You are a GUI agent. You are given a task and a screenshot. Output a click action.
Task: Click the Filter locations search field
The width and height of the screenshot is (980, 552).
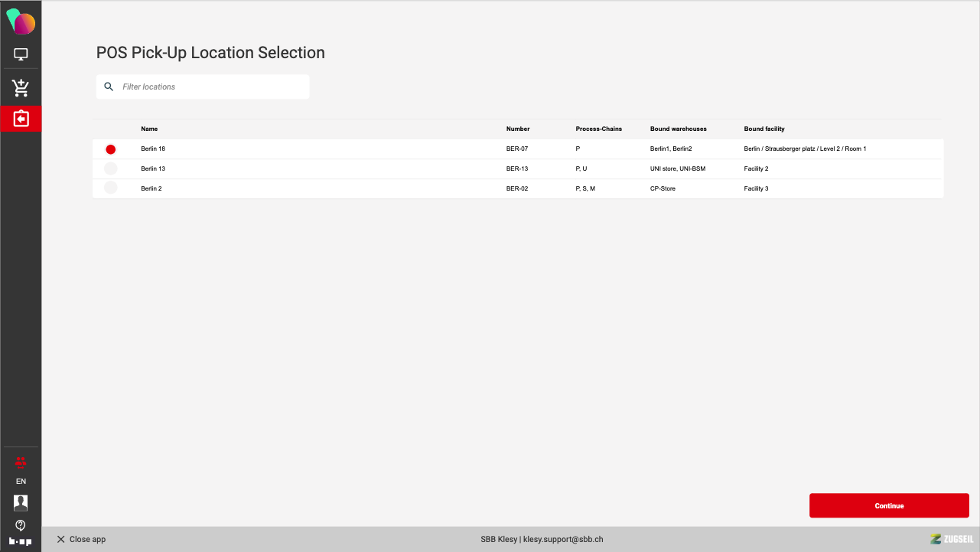[x=210, y=87]
